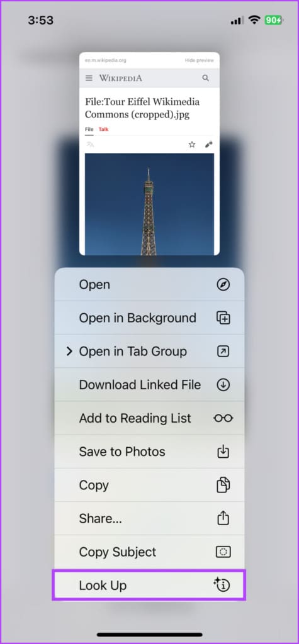Image resolution: width=299 pixels, height=644 pixels.
Task: Tap the Wikipedia search magnifier icon
Action: click(206, 78)
